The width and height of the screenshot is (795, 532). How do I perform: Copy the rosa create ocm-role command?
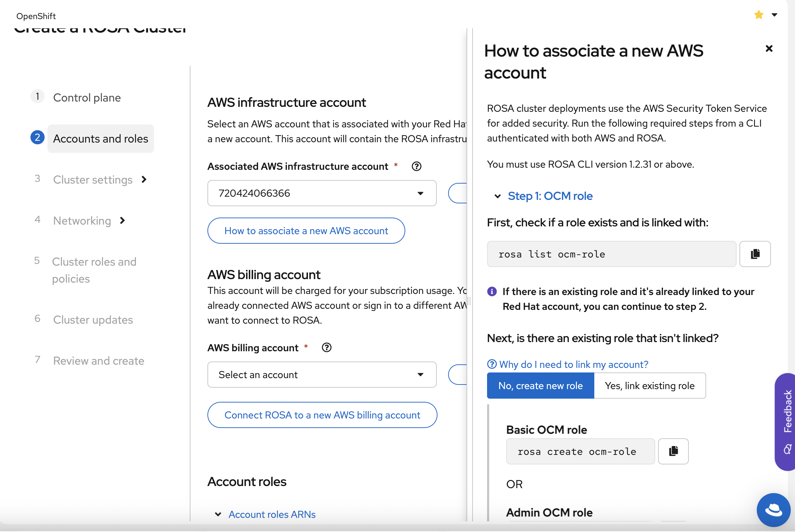[x=673, y=451]
